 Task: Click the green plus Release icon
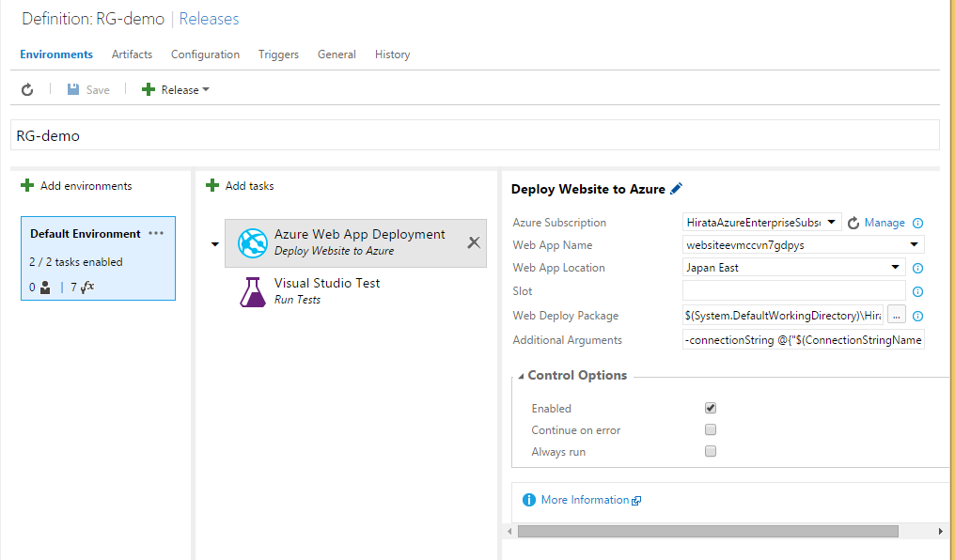(148, 89)
